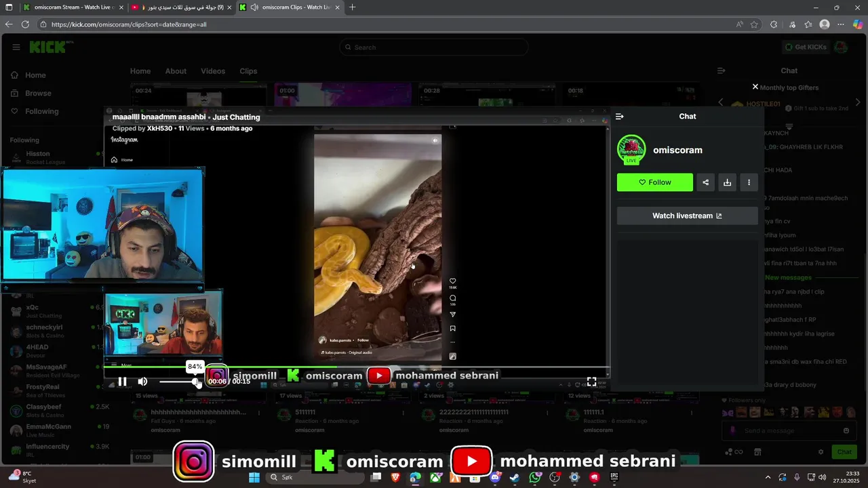Image resolution: width=868 pixels, height=488 pixels.
Task: Open browser extensions puzzle icon
Action: coord(774,24)
